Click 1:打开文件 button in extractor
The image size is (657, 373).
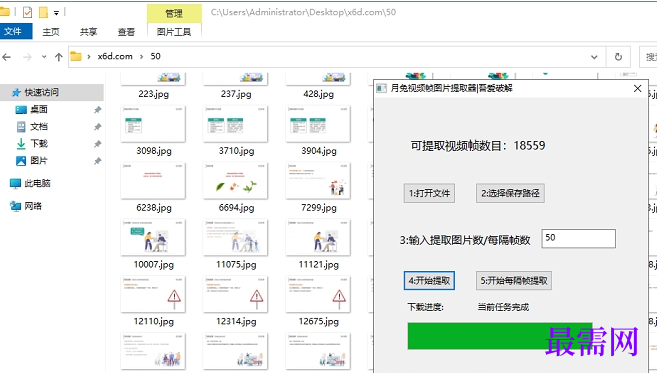click(x=429, y=193)
